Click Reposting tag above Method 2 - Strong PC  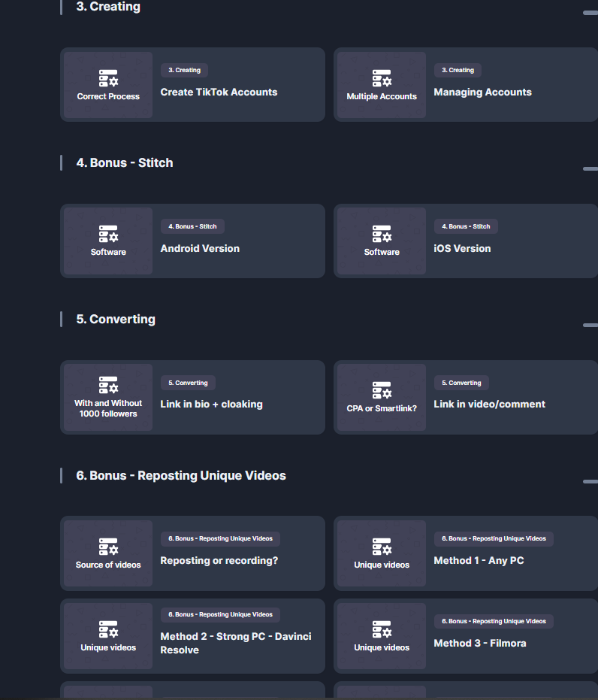(x=220, y=614)
